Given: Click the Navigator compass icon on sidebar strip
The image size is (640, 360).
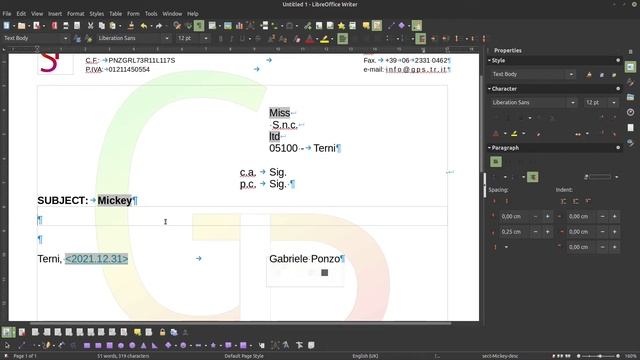Looking at the screenshot, I should pos(630,112).
